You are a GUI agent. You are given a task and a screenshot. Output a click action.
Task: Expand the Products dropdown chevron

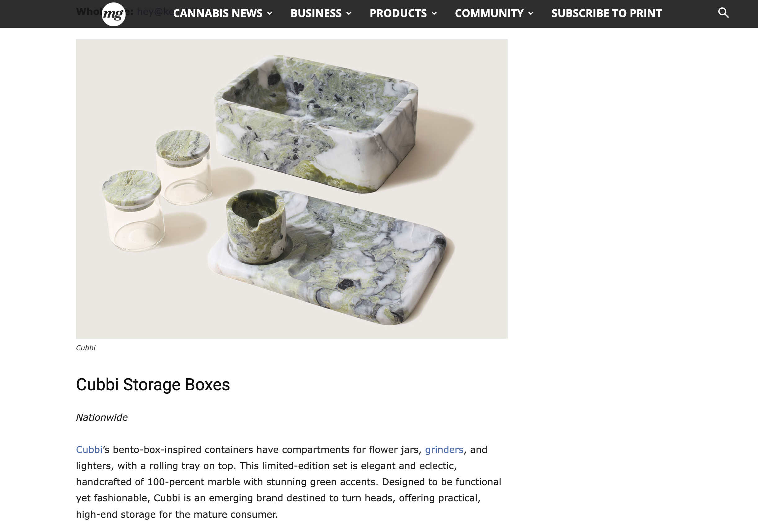[x=434, y=14]
